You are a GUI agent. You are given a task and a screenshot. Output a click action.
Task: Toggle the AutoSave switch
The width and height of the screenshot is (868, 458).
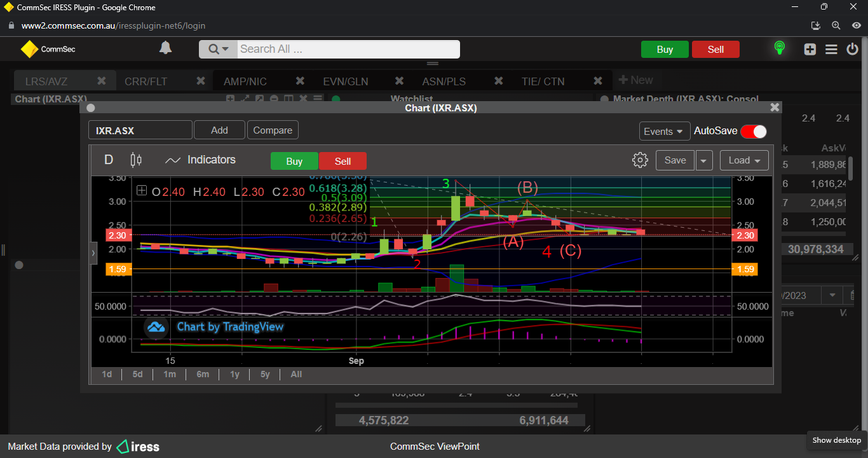(x=753, y=131)
